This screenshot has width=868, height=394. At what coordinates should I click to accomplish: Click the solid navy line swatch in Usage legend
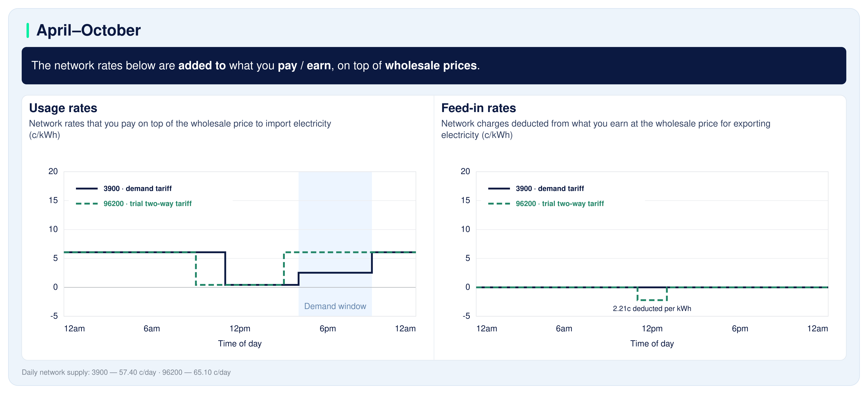click(87, 189)
